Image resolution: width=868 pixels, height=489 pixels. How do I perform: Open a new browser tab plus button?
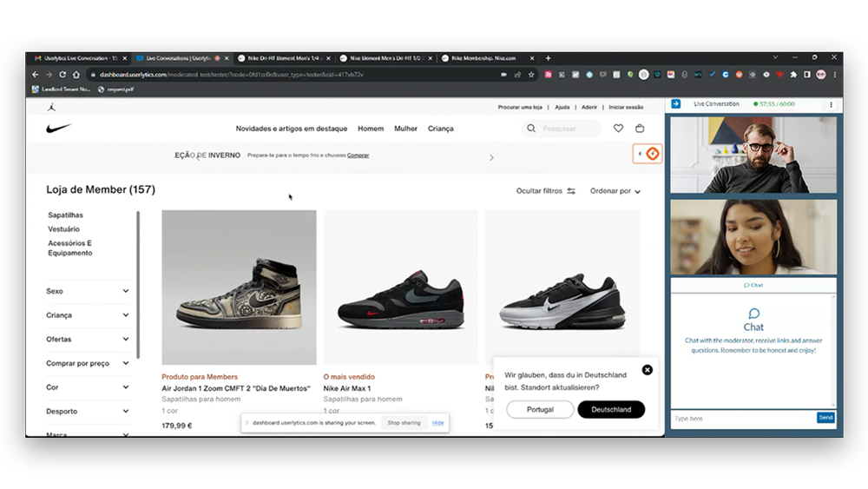(x=548, y=58)
